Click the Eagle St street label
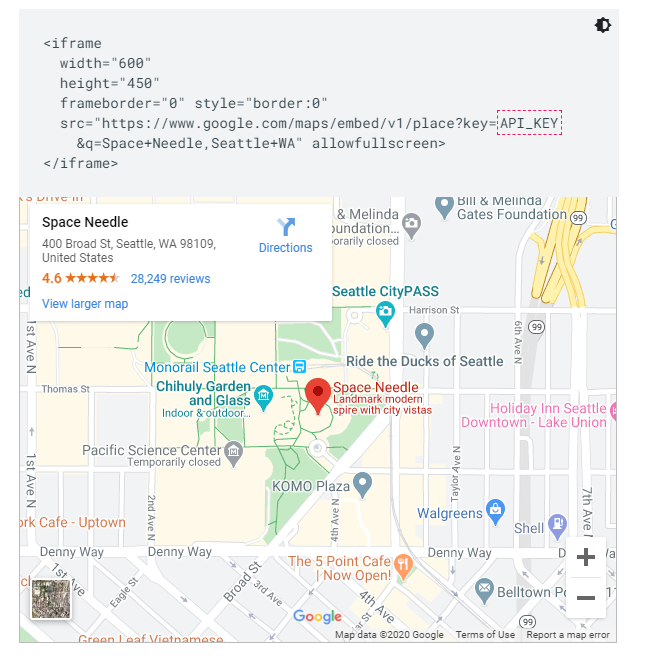The height and width of the screenshot is (656, 657). [124, 592]
